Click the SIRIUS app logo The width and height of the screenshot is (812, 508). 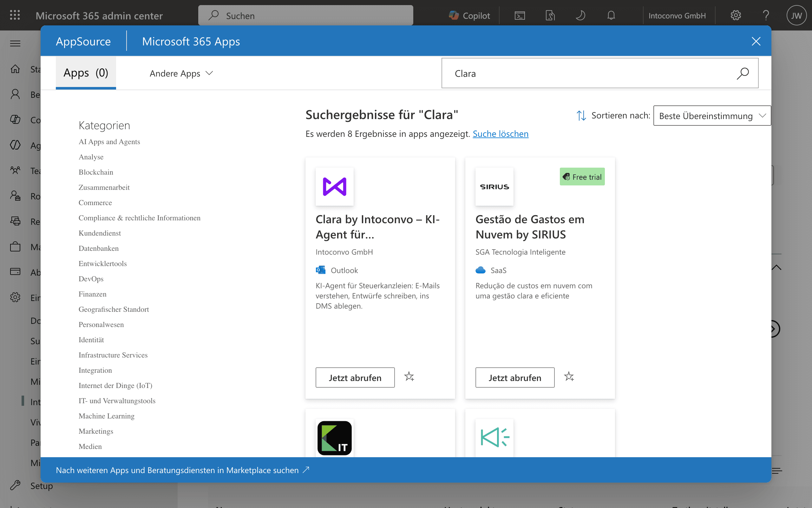click(x=494, y=186)
